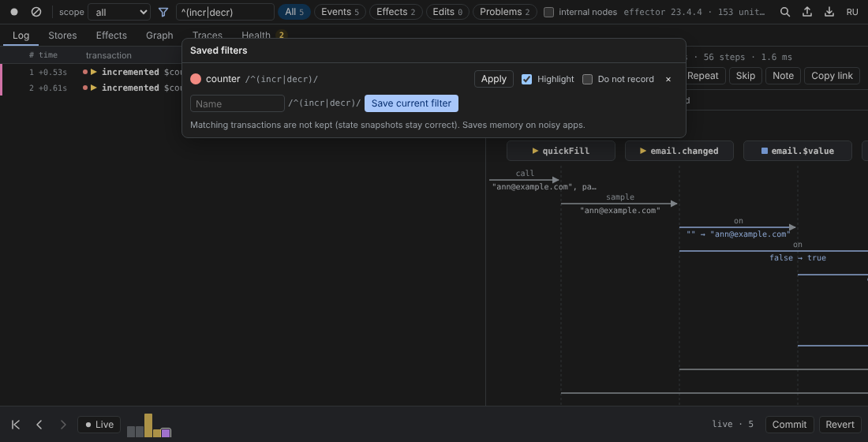The image size is (868, 442).
Task: Open the Log tab
Action: click(21, 36)
